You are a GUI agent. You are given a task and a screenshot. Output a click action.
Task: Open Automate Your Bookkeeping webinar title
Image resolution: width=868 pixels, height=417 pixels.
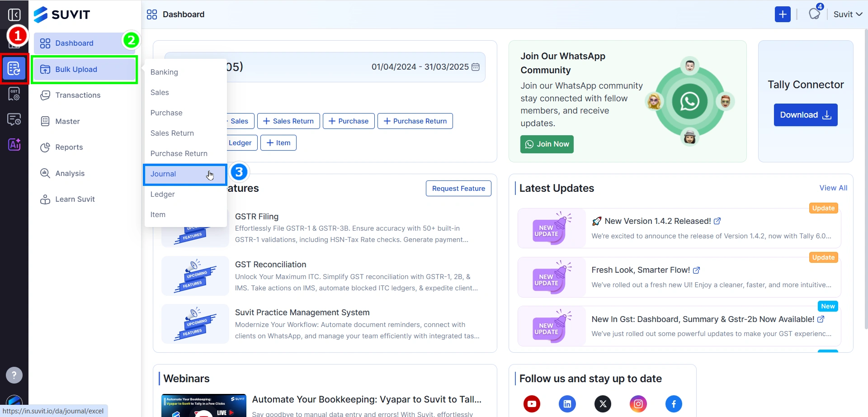point(367,399)
